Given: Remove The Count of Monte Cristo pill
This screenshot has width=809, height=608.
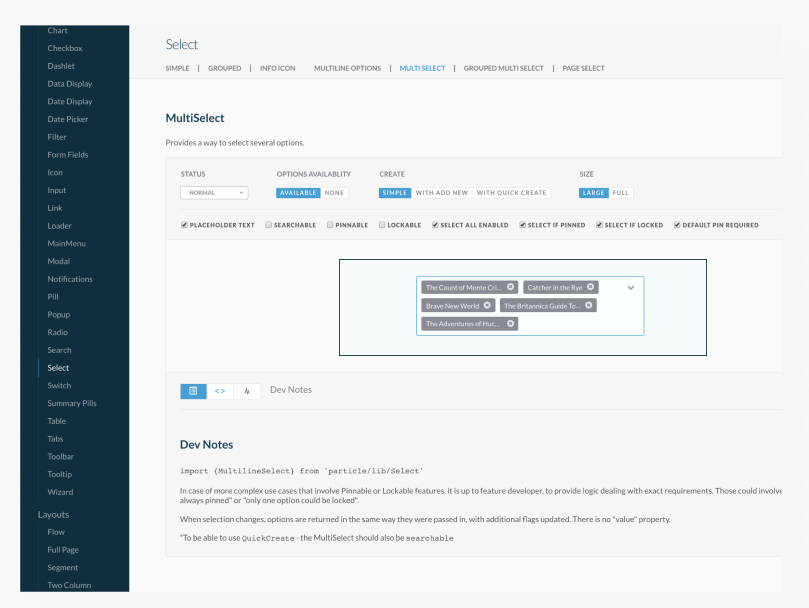Looking at the screenshot, I should tap(511, 287).
